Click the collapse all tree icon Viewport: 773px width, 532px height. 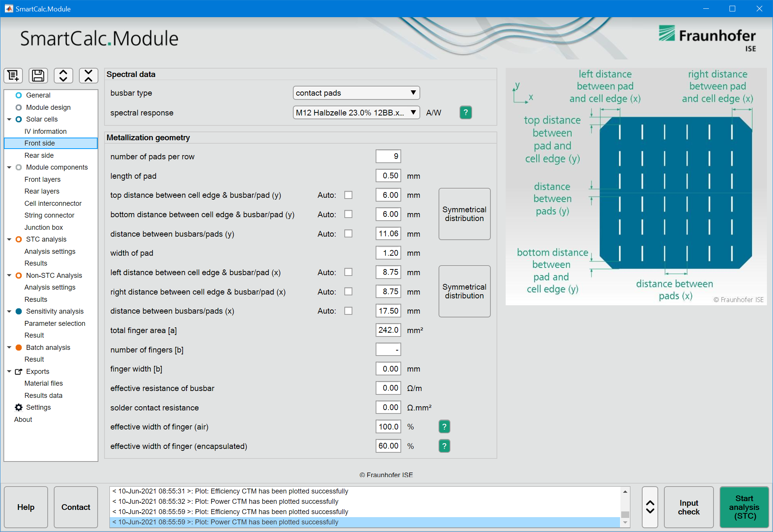tap(88, 76)
